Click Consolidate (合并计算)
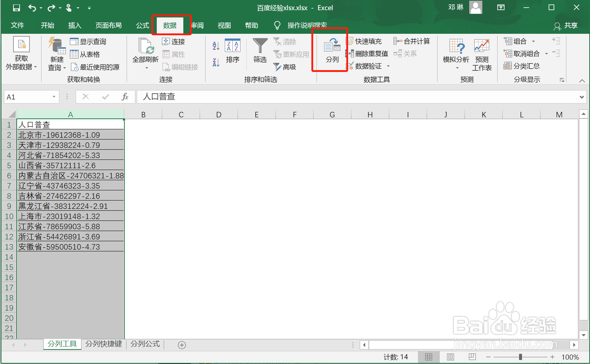 [412, 41]
